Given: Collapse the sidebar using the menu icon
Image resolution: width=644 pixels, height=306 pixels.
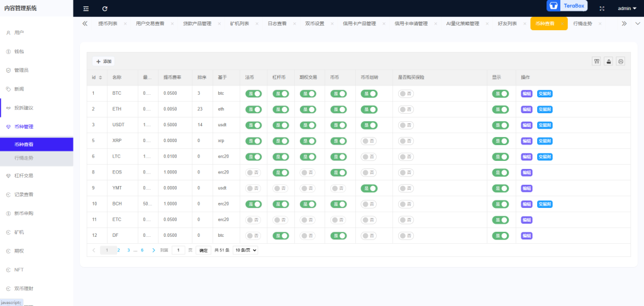Looking at the screenshot, I should (x=86, y=8).
